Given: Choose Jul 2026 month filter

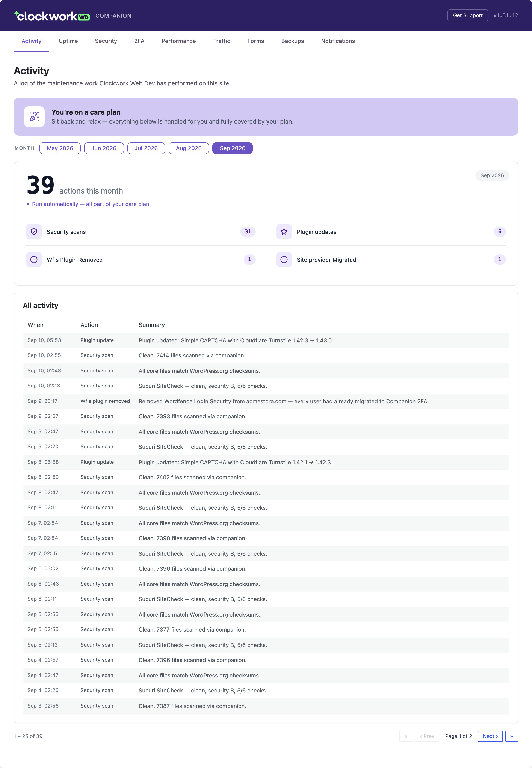Looking at the screenshot, I should [x=146, y=148].
